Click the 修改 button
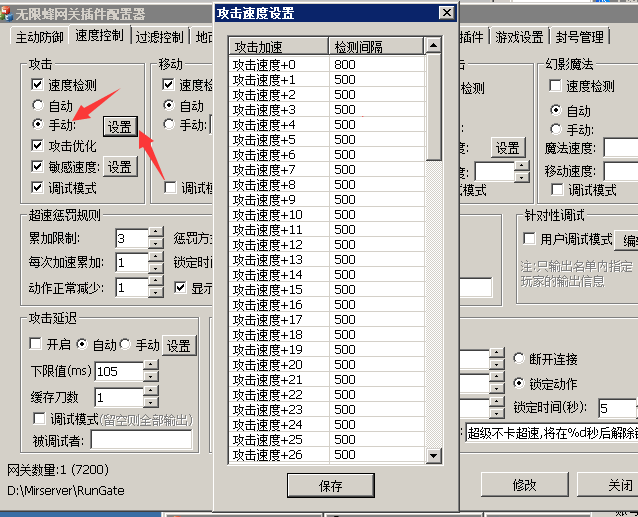 click(x=524, y=485)
